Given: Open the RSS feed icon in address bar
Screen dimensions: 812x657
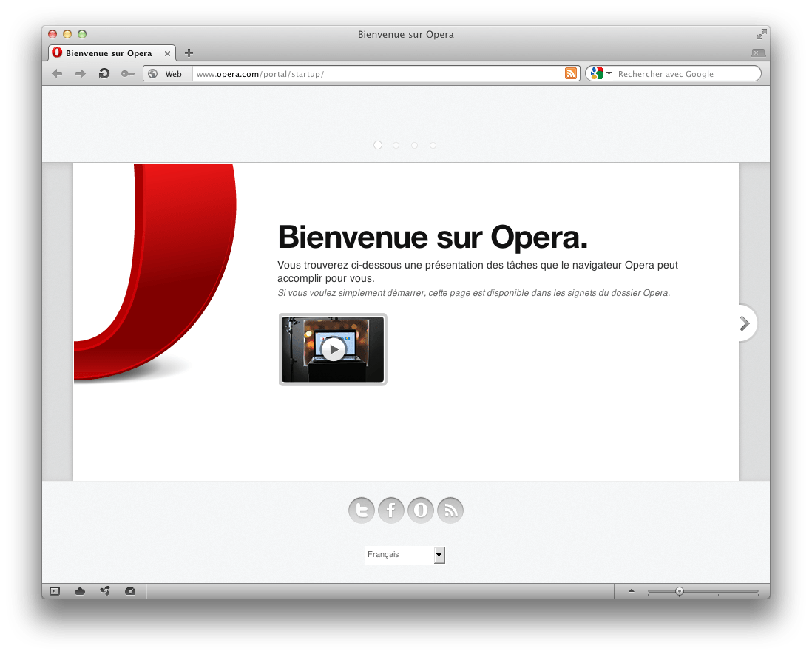Looking at the screenshot, I should click(x=571, y=73).
